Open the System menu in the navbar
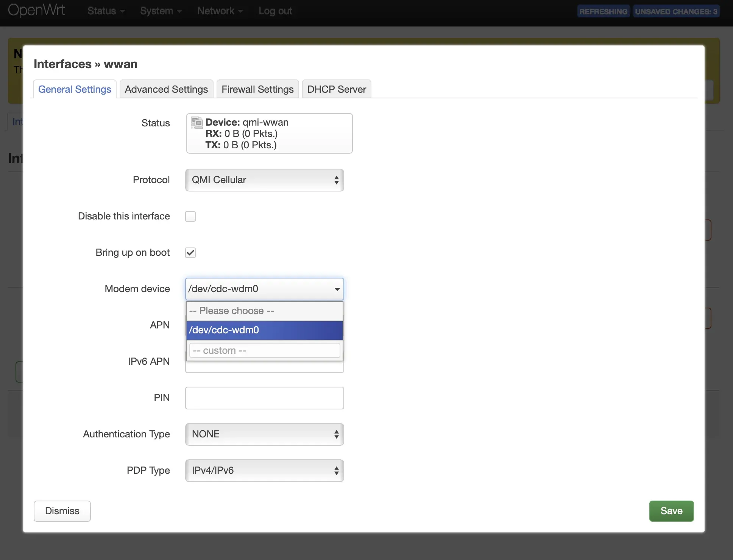This screenshot has width=733, height=560. point(161,11)
